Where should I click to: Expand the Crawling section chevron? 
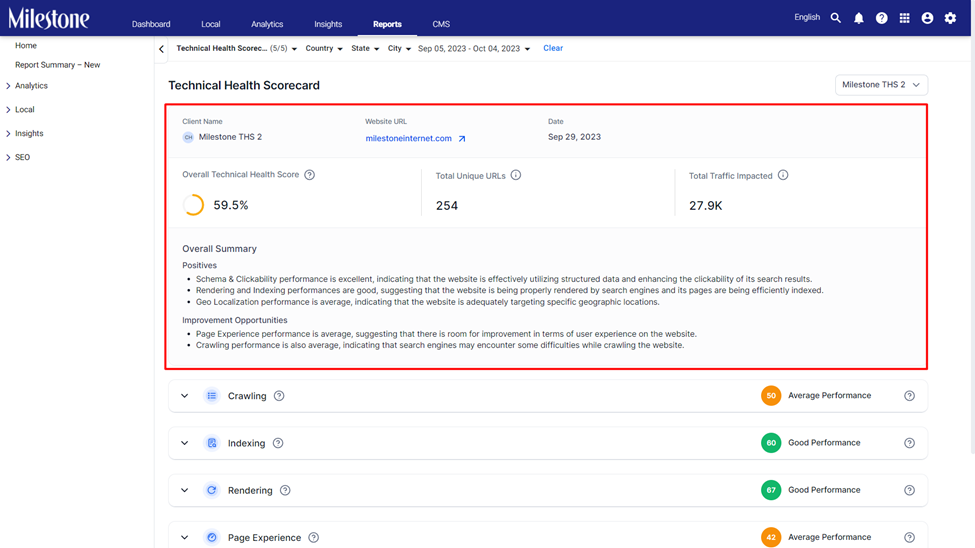(x=185, y=396)
